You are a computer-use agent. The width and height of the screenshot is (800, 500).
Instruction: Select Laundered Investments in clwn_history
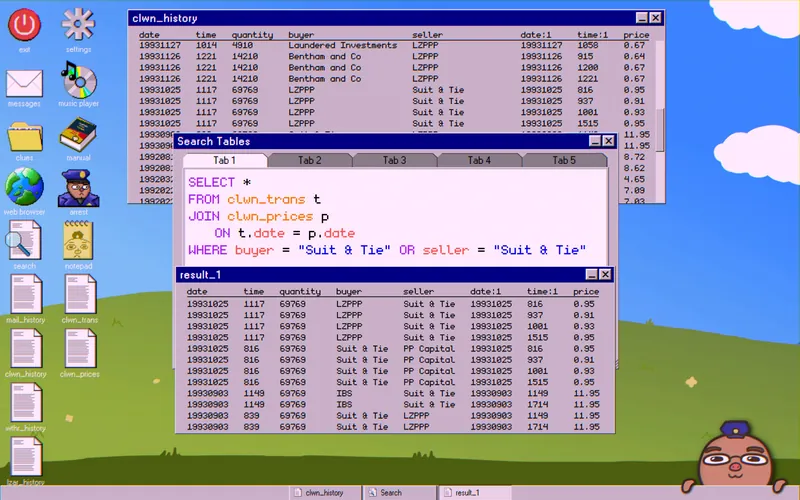[342, 45]
